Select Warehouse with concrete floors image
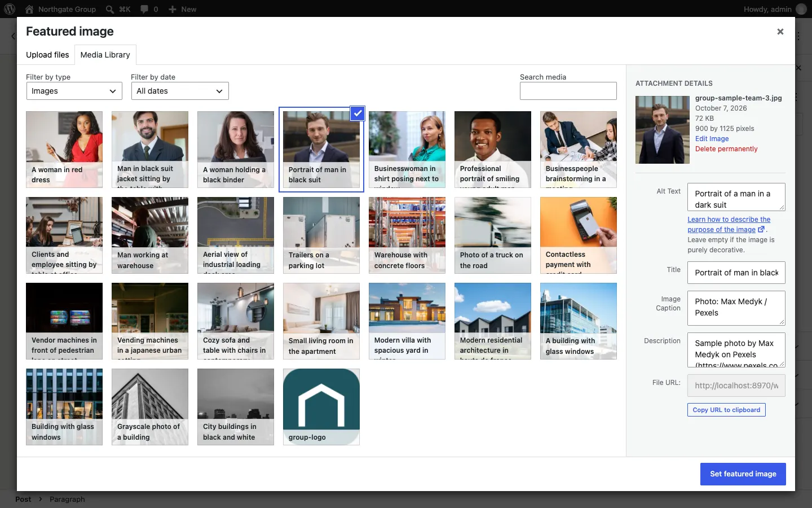Image resolution: width=812 pixels, height=508 pixels. 407,235
